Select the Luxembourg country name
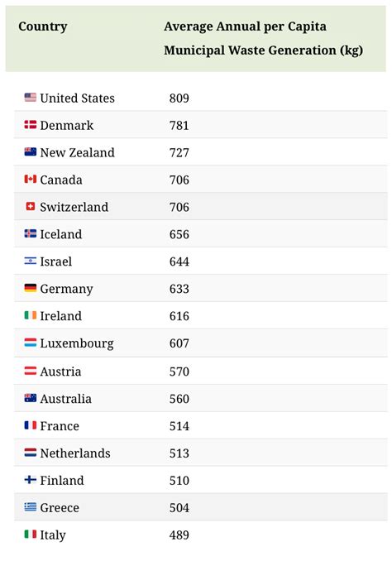392x561 pixels. [77, 343]
